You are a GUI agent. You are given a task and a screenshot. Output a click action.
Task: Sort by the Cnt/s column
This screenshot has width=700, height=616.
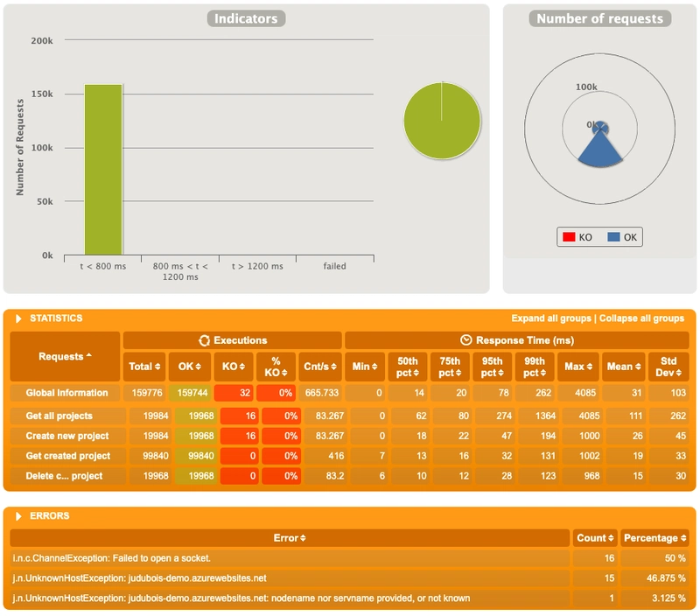[x=320, y=367]
